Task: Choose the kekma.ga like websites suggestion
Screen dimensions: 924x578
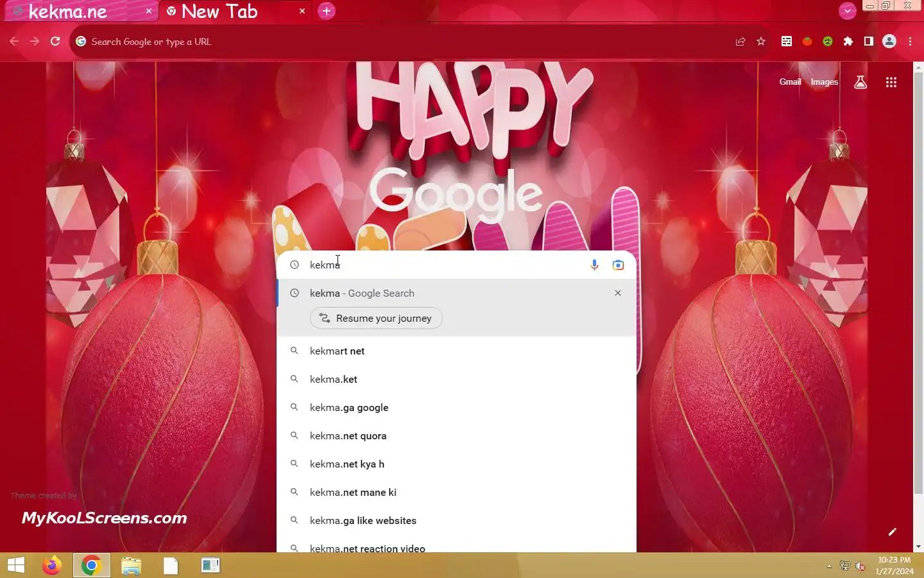Action: pos(456,520)
